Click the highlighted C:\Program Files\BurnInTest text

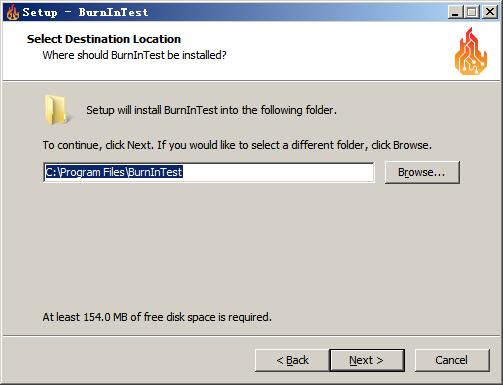[114, 172]
